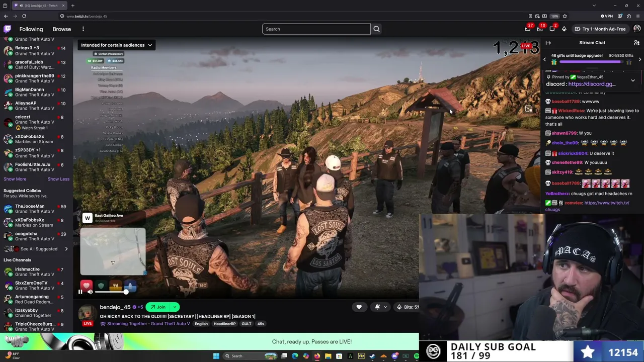
Task: Open the discord link in pinned message
Action: click(592, 84)
